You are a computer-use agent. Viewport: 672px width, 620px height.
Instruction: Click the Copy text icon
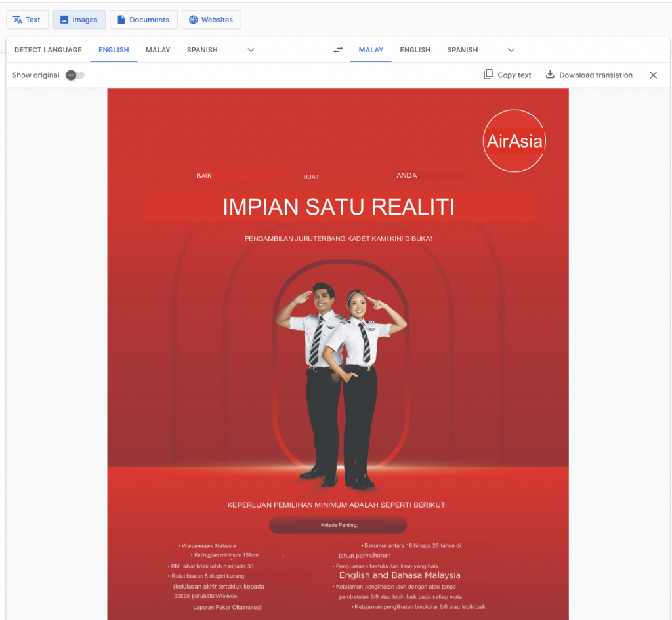click(x=488, y=75)
